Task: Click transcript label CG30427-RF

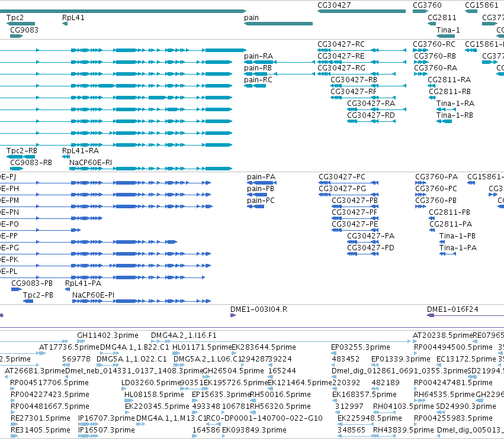Action: click(x=354, y=92)
